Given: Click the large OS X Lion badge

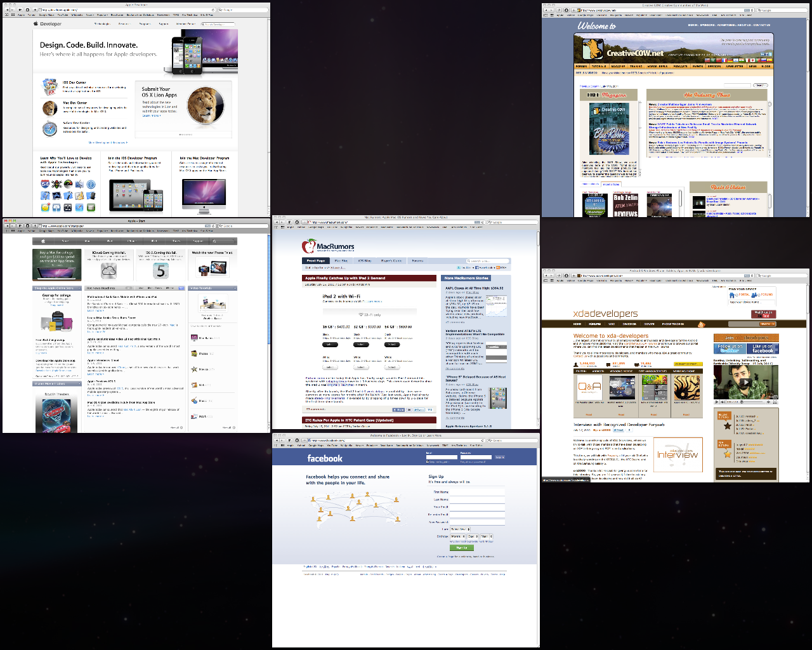Looking at the screenshot, I should pyautogui.click(x=205, y=105).
